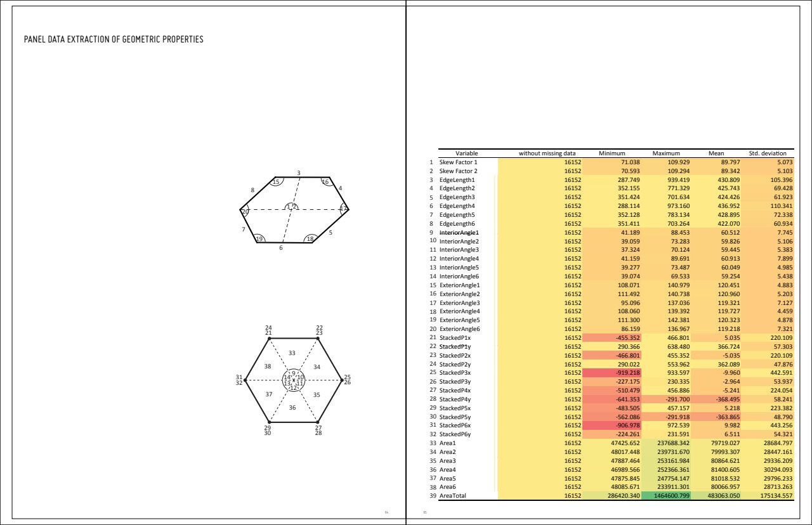Select the StackedP4y mean "-368.495"
Image resolution: width=812 pixels, height=525 pixels.
pos(728,399)
